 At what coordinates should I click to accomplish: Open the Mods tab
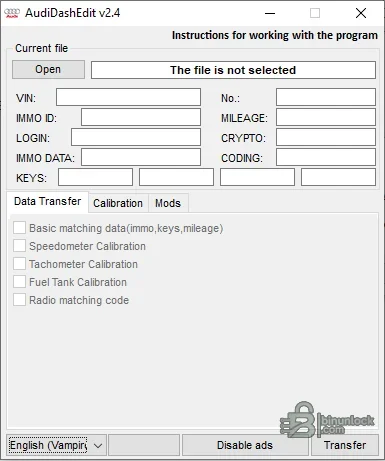(x=168, y=203)
